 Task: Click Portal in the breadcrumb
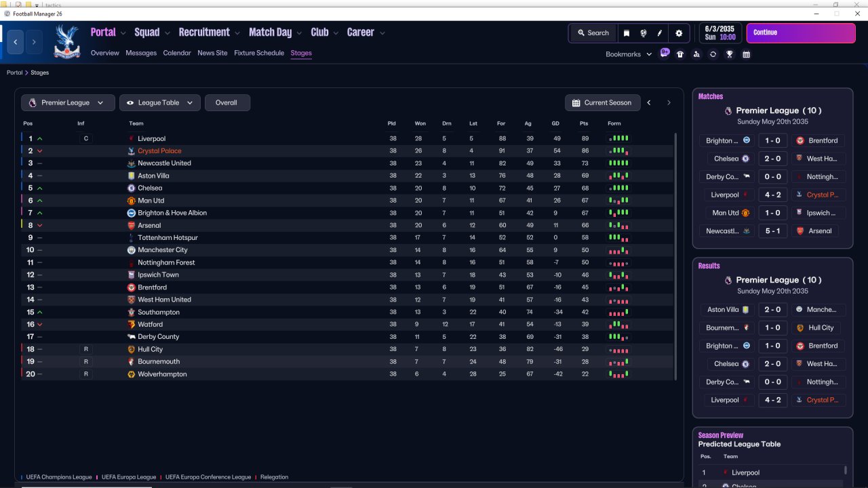click(x=15, y=73)
